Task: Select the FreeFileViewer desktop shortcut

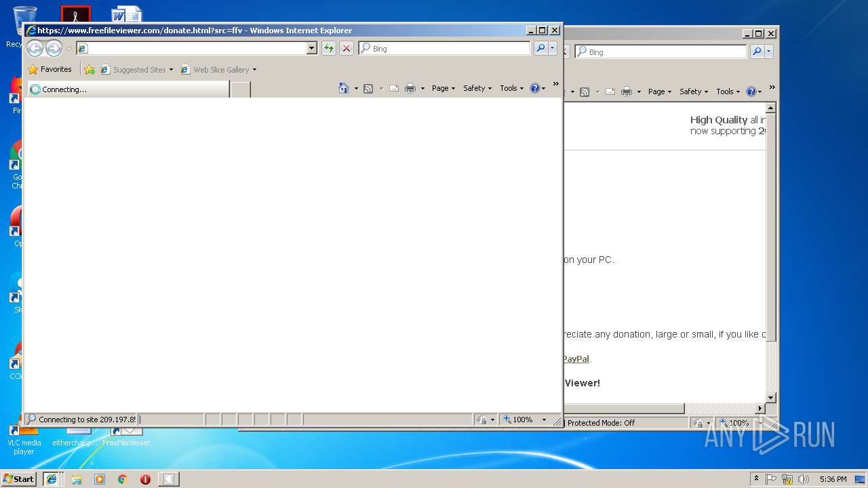Action: click(126, 437)
